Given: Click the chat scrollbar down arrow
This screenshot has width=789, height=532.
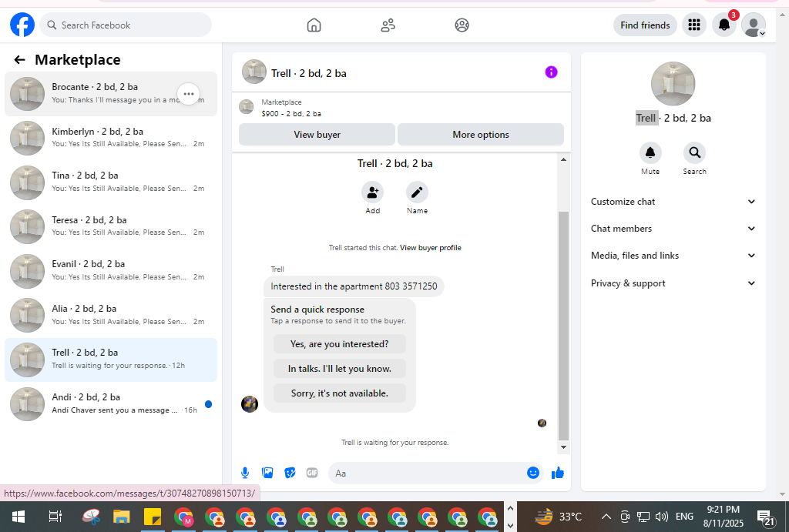Looking at the screenshot, I should pos(563,447).
